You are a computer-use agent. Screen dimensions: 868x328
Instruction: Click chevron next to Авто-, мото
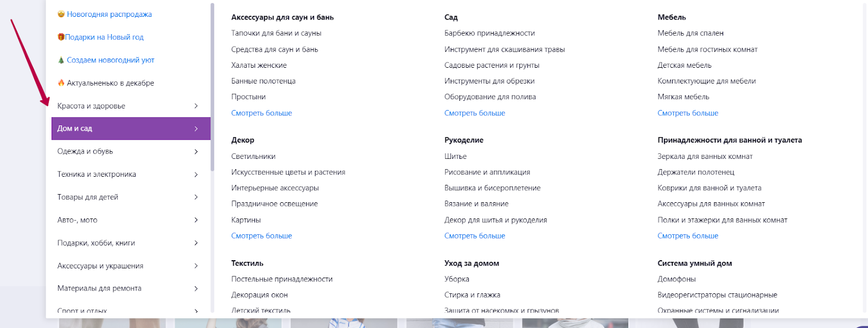pyautogui.click(x=196, y=220)
